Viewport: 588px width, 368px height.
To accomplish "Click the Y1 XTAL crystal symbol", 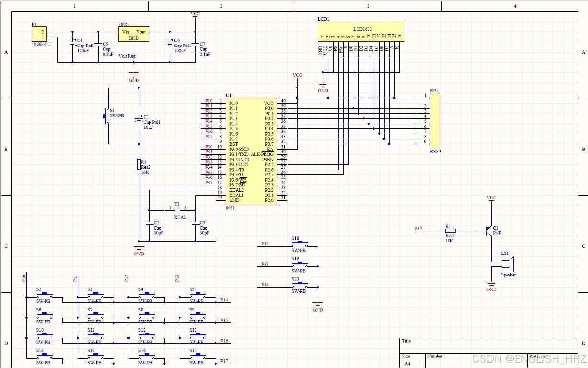I will click(177, 210).
